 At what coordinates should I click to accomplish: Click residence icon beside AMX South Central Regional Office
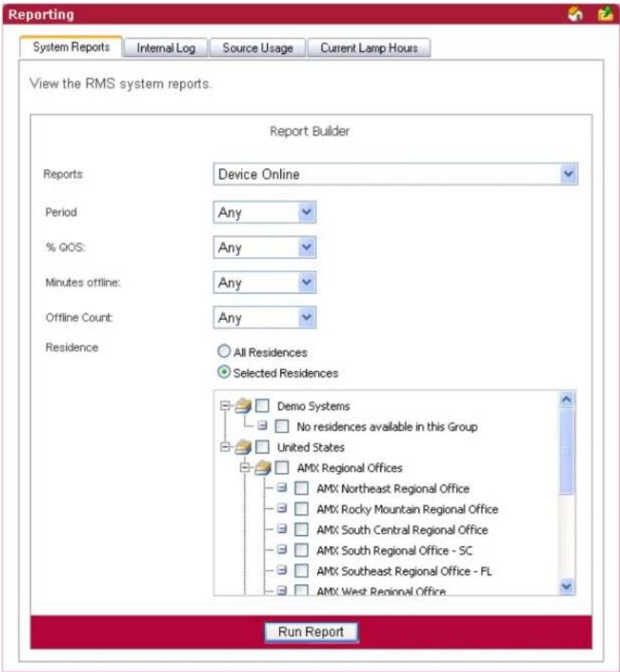[282, 529]
